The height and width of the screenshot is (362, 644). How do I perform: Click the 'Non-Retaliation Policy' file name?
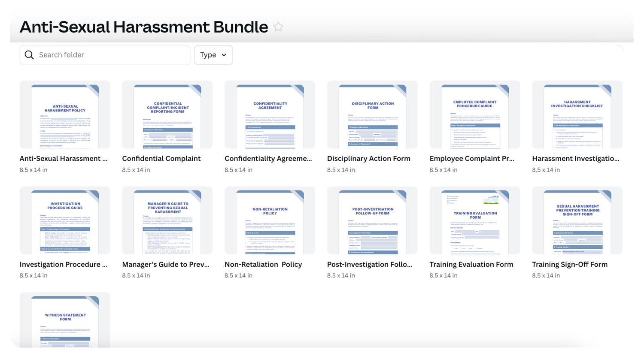(x=263, y=265)
